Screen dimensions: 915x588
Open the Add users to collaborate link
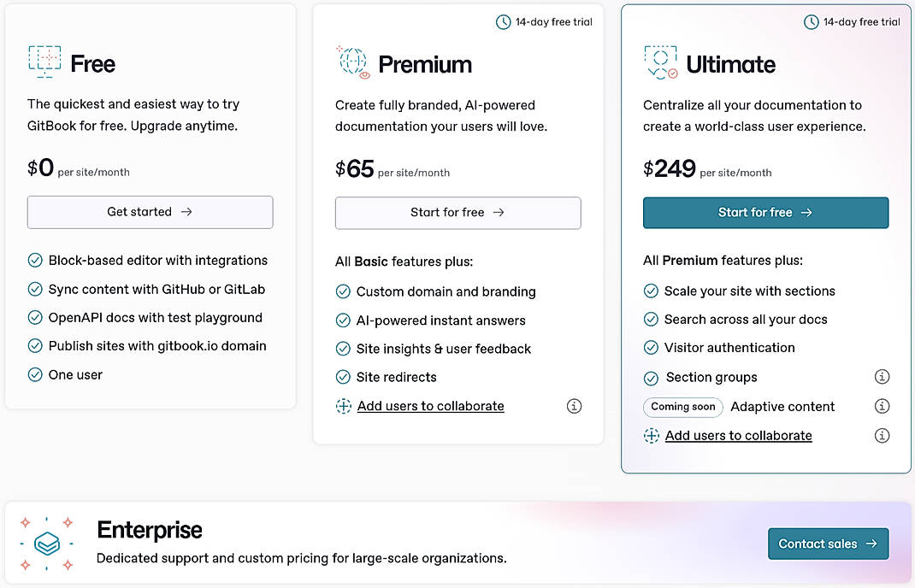(x=430, y=406)
